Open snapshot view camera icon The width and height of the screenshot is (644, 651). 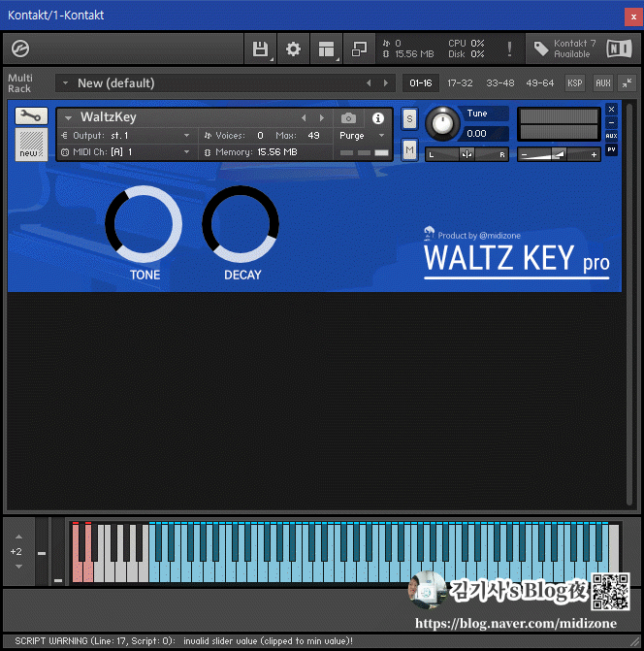coord(348,118)
